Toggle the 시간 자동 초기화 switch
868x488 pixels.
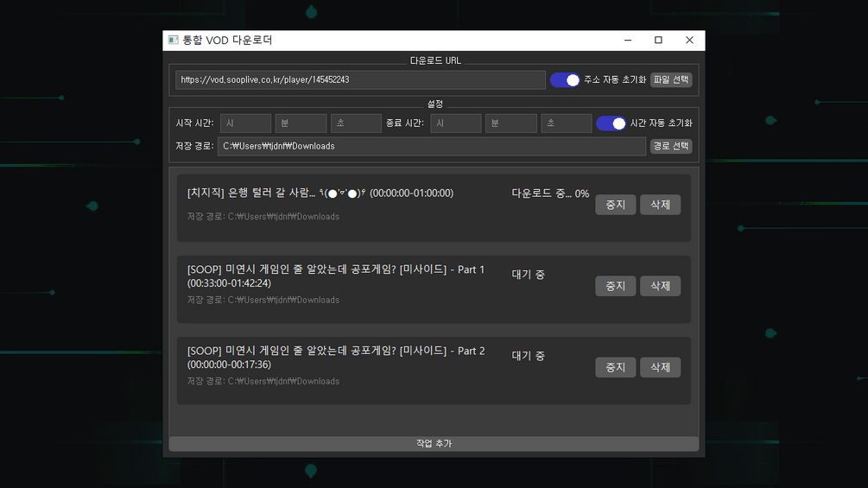611,124
